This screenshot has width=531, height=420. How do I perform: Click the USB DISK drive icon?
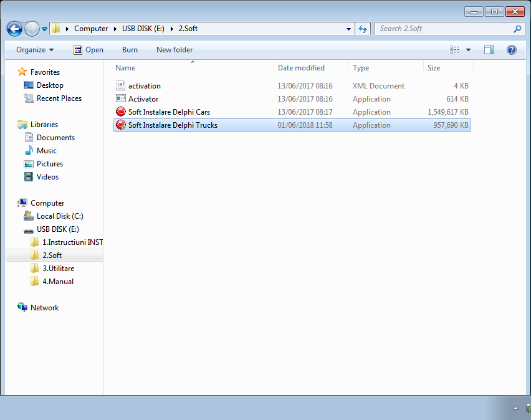29,231
